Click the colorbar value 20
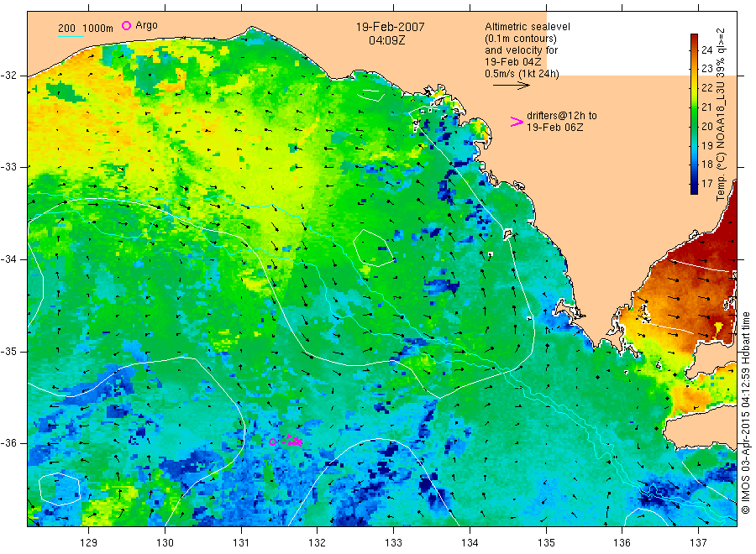This screenshot has height=554, width=756. (x=706, y=126)
